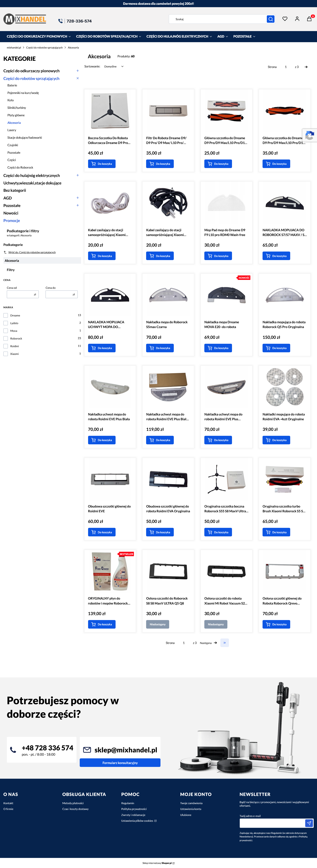This screenshot has height=868, width=317.
Task: Click the back arrow icon beside 'Wróć do'
Action: (x=5, y=252)
